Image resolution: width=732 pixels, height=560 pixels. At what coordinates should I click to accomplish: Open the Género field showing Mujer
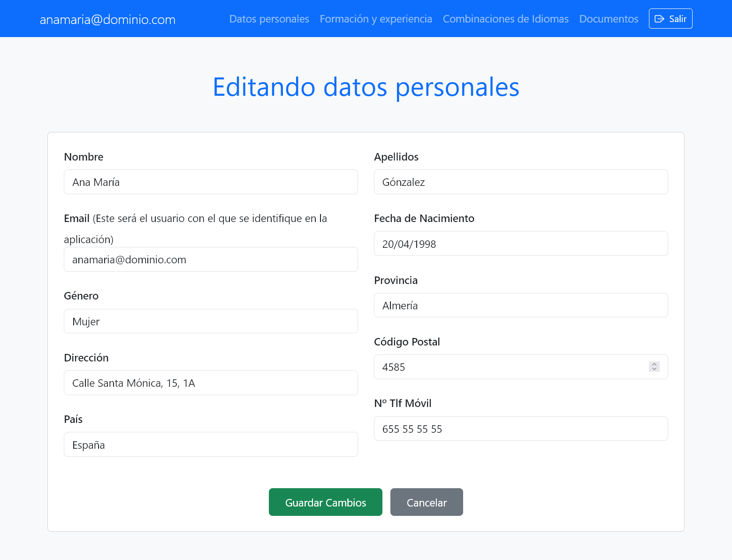211,322
